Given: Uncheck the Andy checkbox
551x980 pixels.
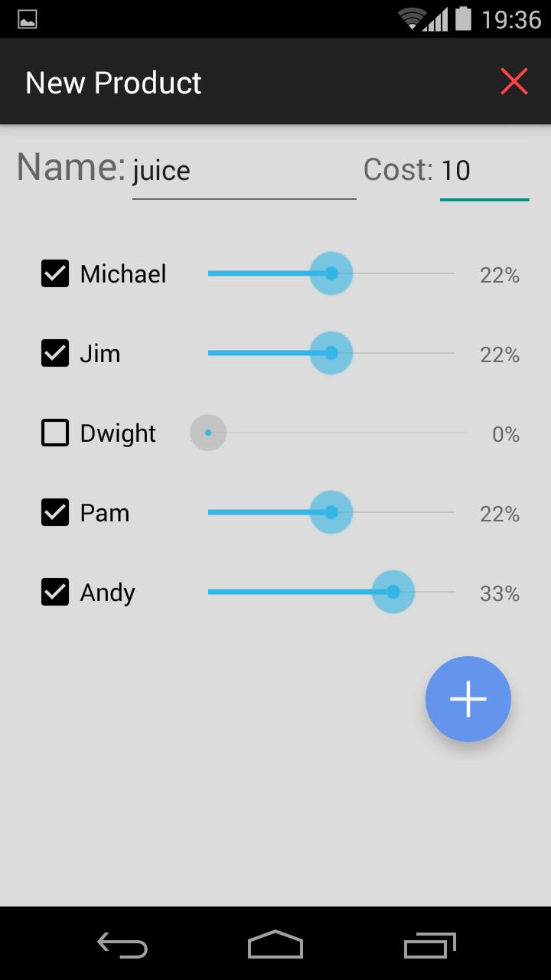Looking at the screenshot, I should coord(55,592).
